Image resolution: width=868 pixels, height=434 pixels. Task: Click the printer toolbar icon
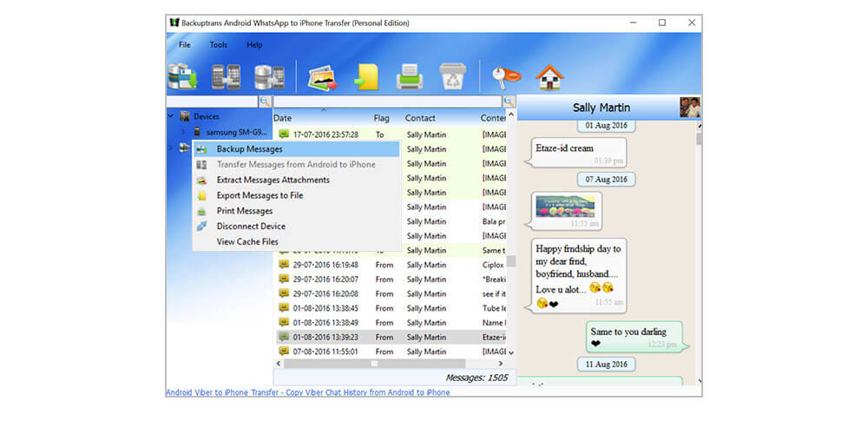coord(410,77)
